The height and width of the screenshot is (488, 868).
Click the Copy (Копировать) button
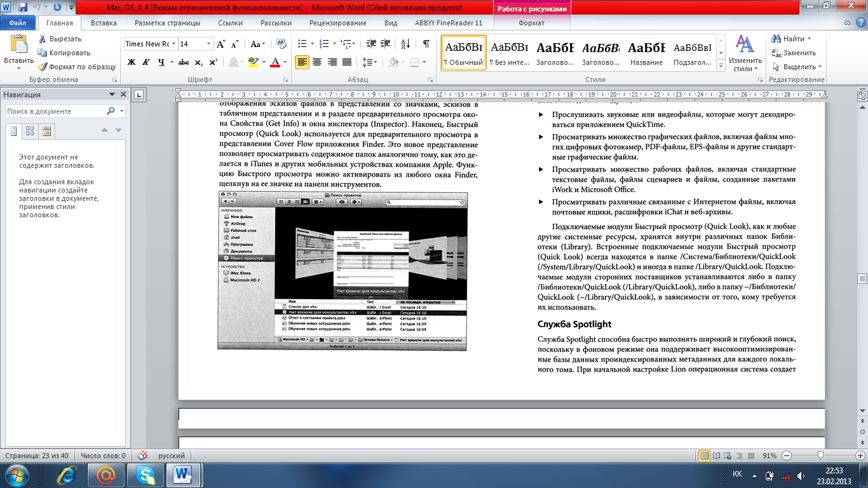pos(64,53)
